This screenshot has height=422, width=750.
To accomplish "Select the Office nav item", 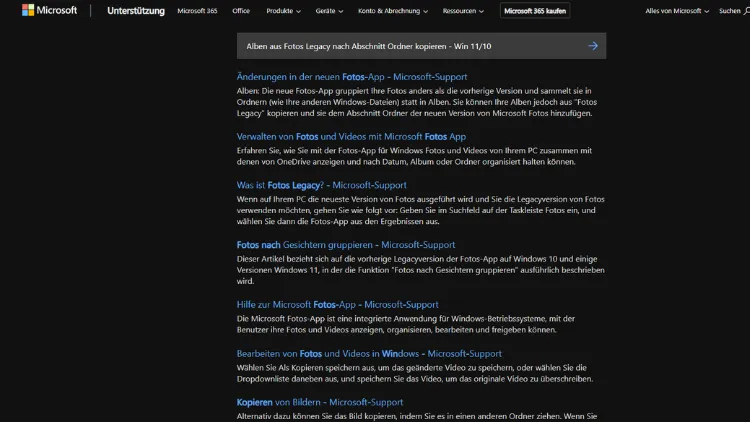I will point(241,11).
